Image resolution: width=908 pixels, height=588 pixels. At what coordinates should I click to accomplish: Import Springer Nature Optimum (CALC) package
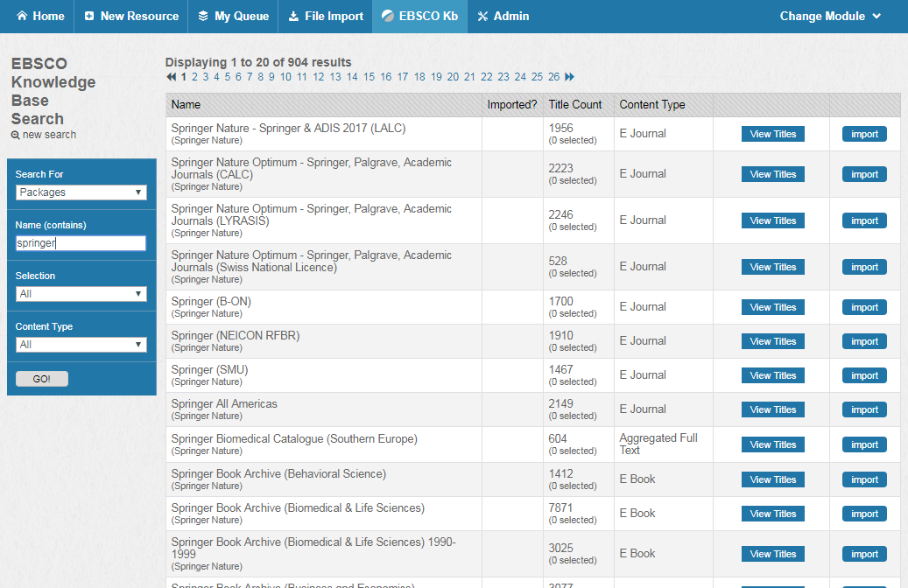coord(864,174)
